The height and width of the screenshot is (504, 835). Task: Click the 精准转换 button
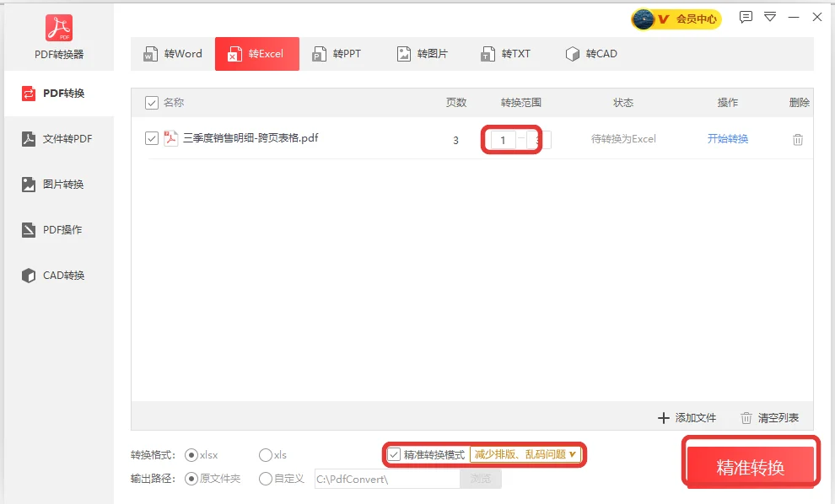click(751, 467)
